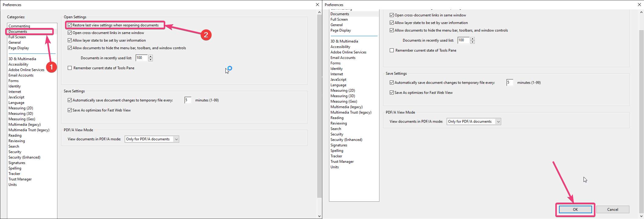The width and height of the screenshot is (644, 219).
Task: Decrease recently used list count, left window
Action: [x=150, y=60]
